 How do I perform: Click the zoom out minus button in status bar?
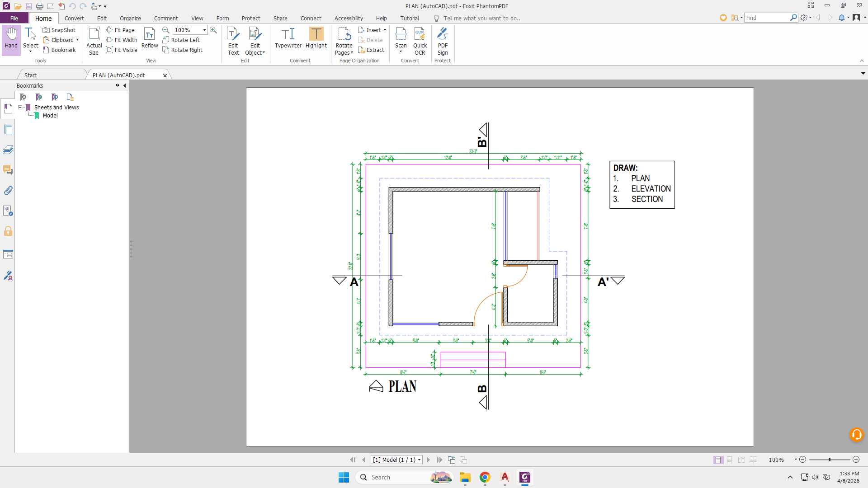(x=803, y=460)
